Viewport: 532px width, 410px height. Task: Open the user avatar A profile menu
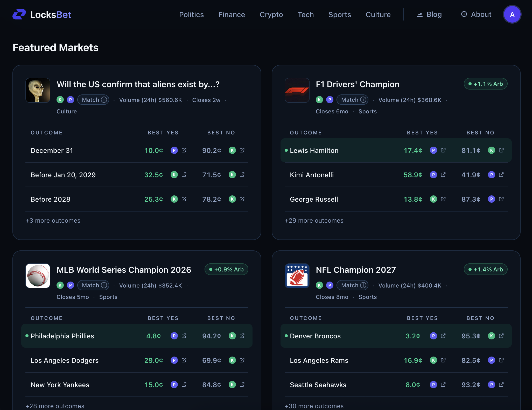pos(512,15)
